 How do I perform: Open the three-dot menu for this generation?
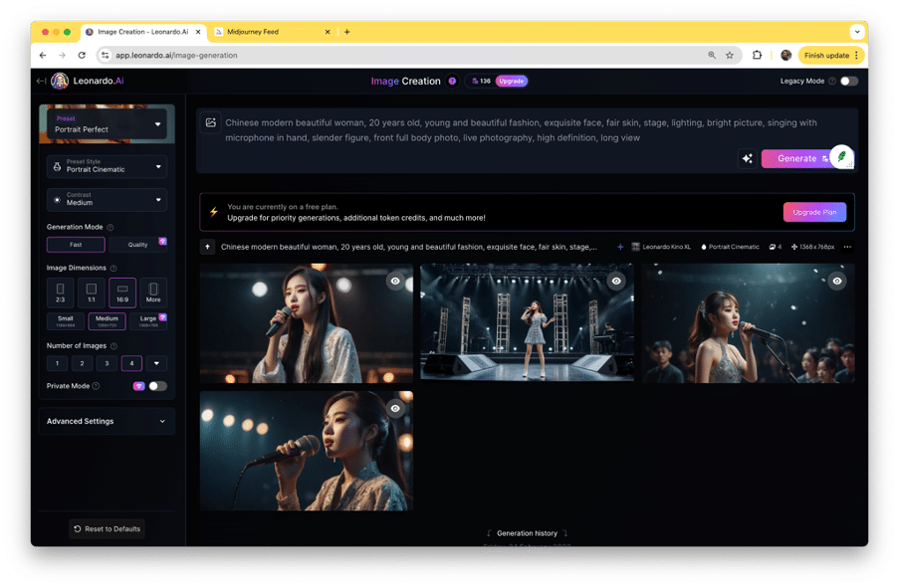847,247
